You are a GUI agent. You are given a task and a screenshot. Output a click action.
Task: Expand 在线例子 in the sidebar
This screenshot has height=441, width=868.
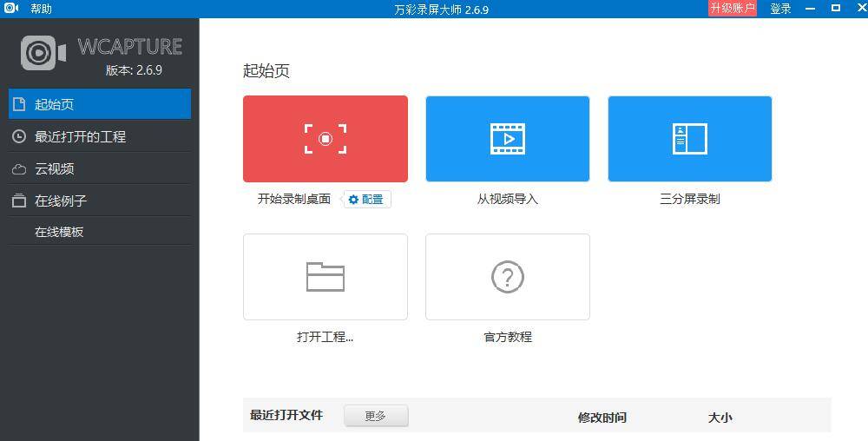click(x=61, y=201)
